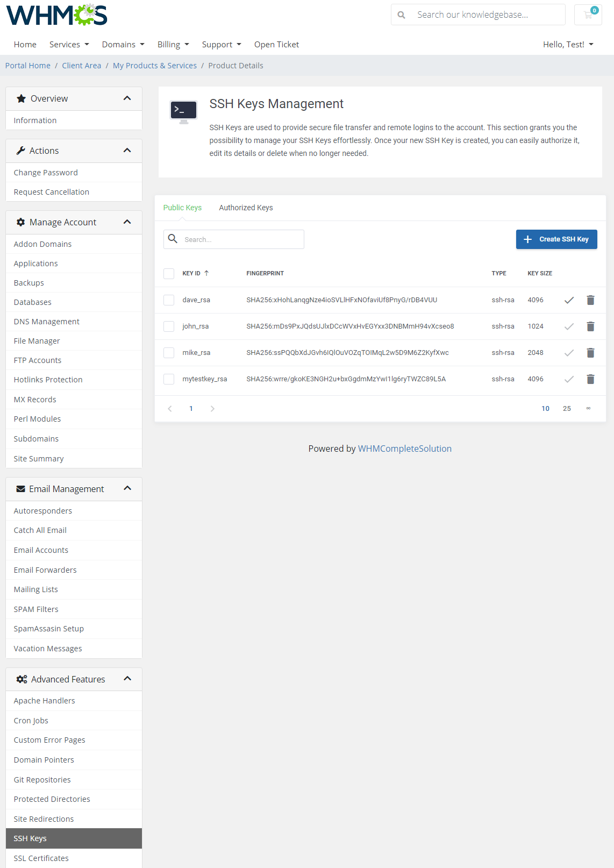Open the WHMCompleteSolution link

click(404, 449)
